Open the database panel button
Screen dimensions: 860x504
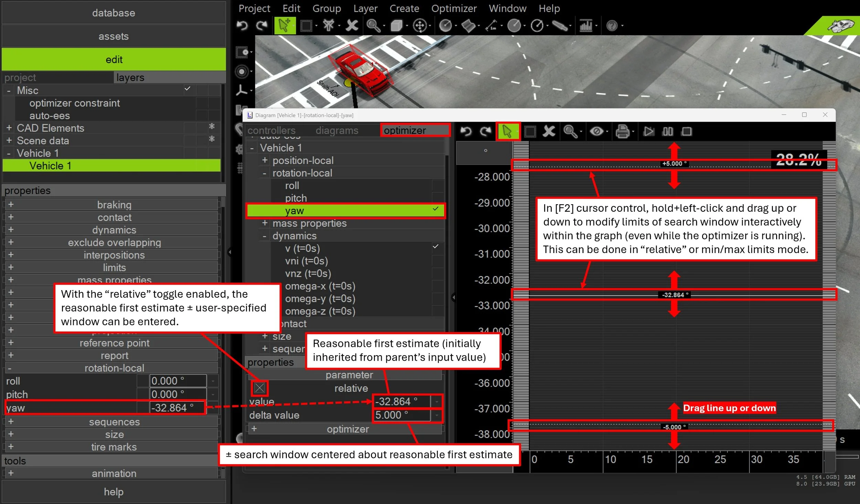[114, 13]
